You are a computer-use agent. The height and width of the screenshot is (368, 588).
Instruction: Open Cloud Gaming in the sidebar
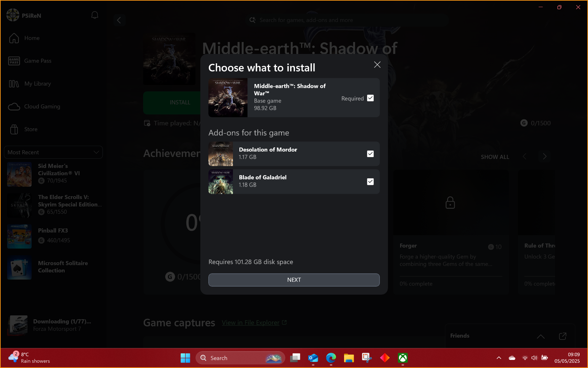[x=42, y=107]
